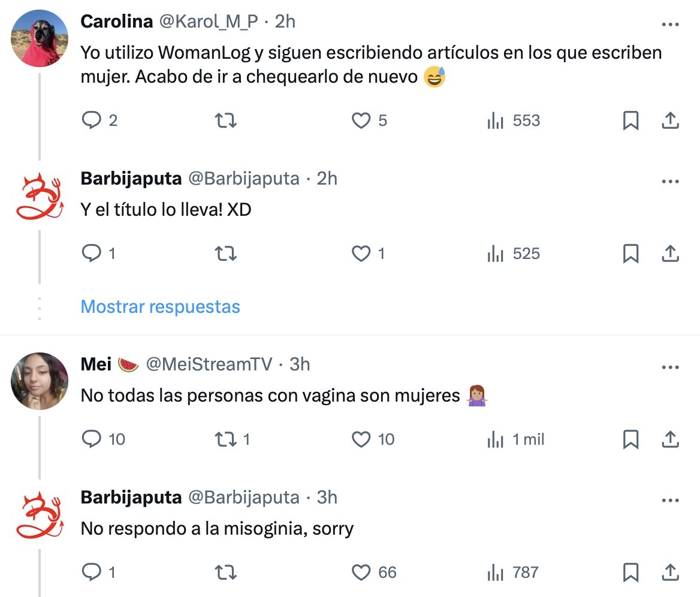Open more options on Barbijaputa's misoginia reply
Image resolution: width=700 pixels, height=597 pixels.
tap(669, 499)
